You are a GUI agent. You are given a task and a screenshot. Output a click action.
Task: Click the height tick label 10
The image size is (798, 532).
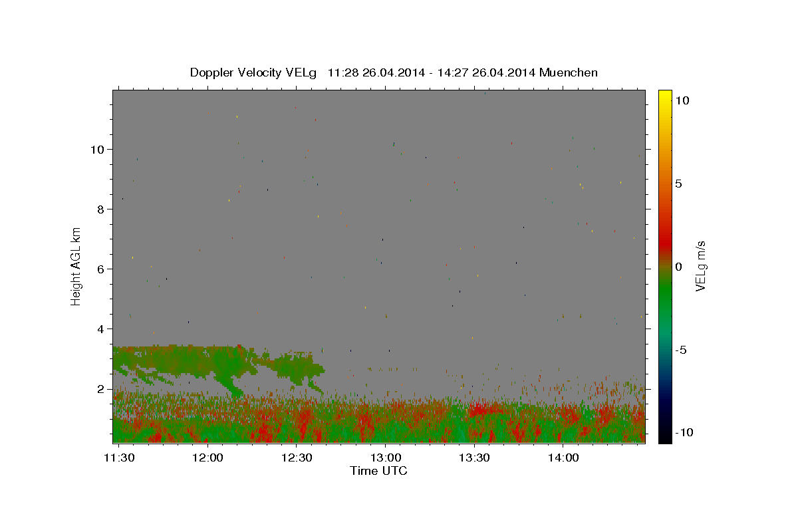click(x=98, y=149)
